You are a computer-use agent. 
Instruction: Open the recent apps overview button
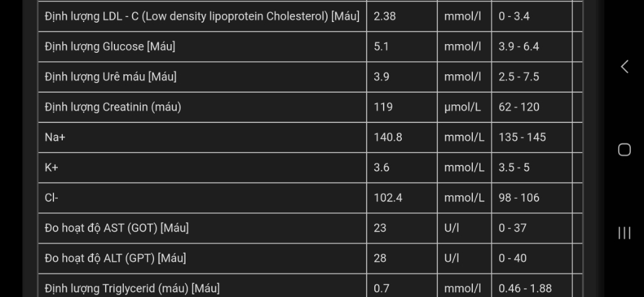(624, 233)
